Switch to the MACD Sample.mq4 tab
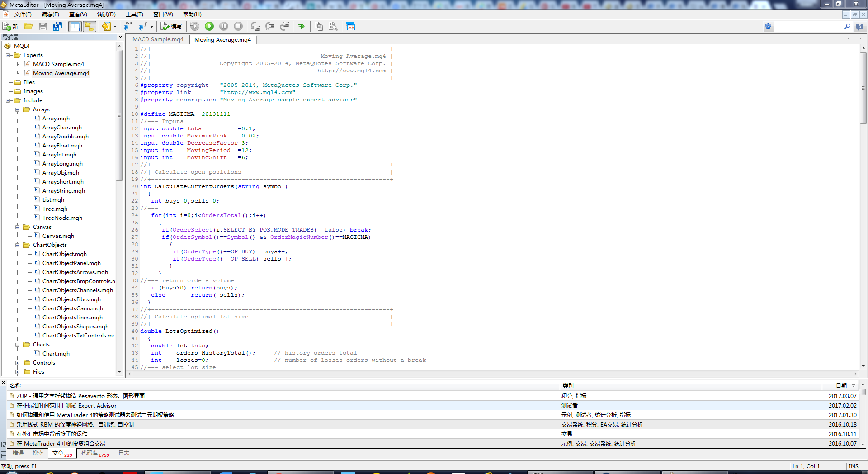Viewport: 868px width, 474px height. [x=158, y=39]
